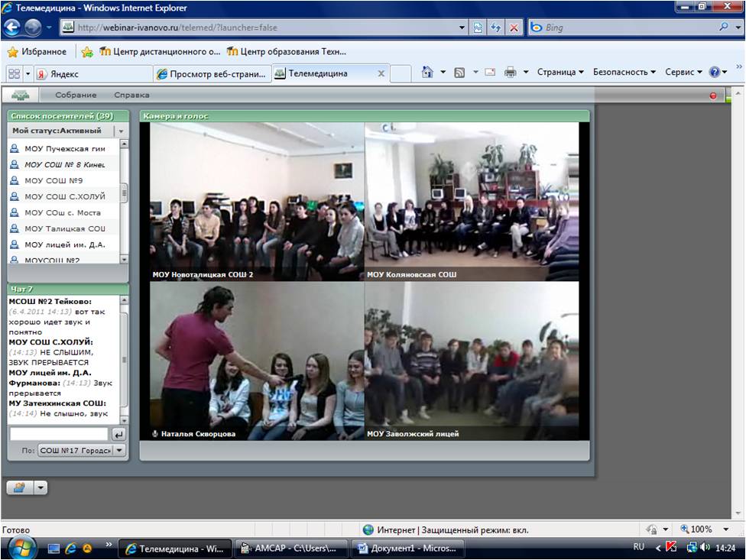Change the 100% zoom level in status bar

pyautogui.click(x=704, y=529)
